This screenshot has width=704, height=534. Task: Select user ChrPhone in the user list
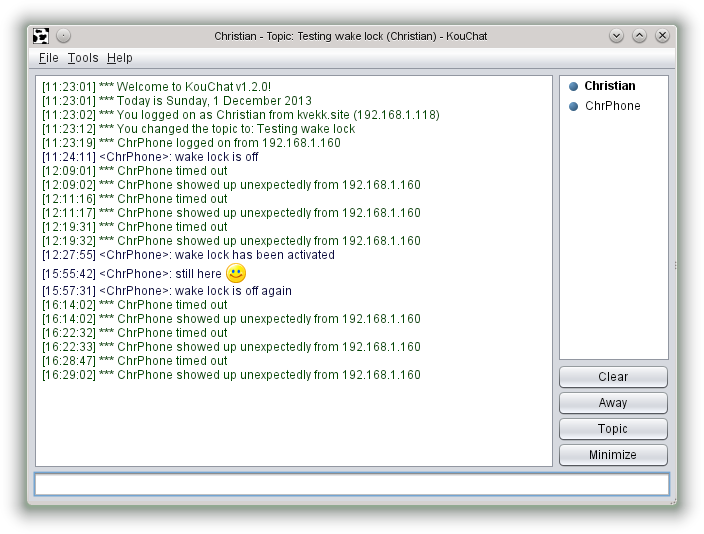[x=612, y=106]
